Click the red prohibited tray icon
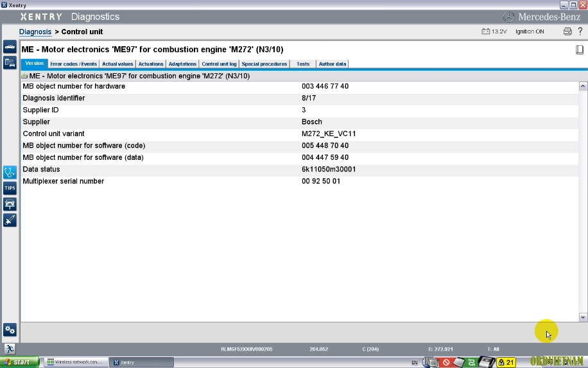 click(446, 362)
